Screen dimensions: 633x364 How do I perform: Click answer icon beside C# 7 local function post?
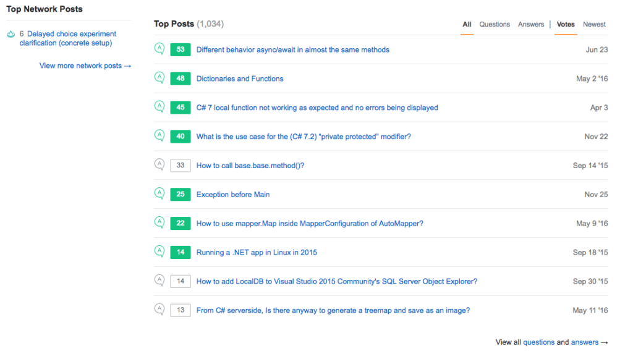(x=160, y=106)
